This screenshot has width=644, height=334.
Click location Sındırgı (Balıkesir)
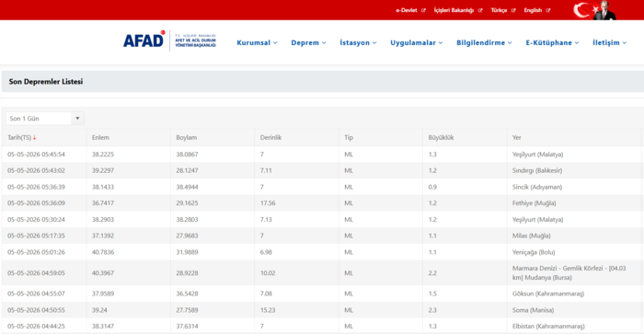[x=536, y=170]
